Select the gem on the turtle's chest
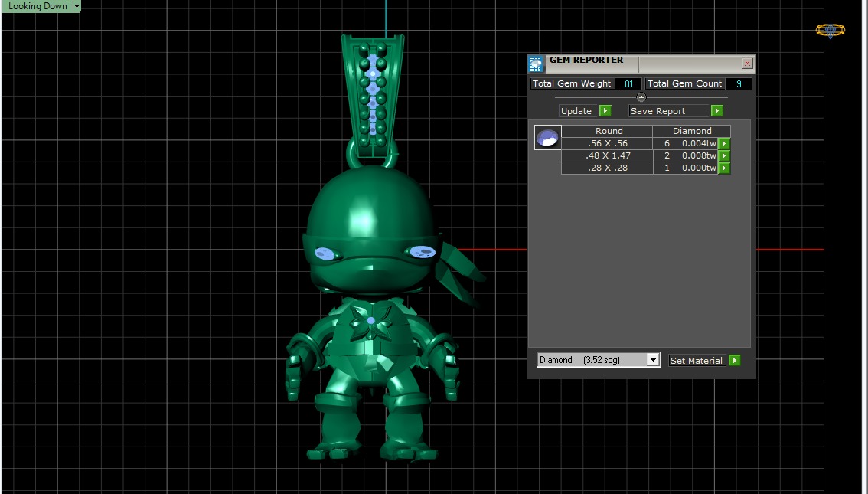The height and width of the screenshot is (494, 868). [x=371, y=320]
